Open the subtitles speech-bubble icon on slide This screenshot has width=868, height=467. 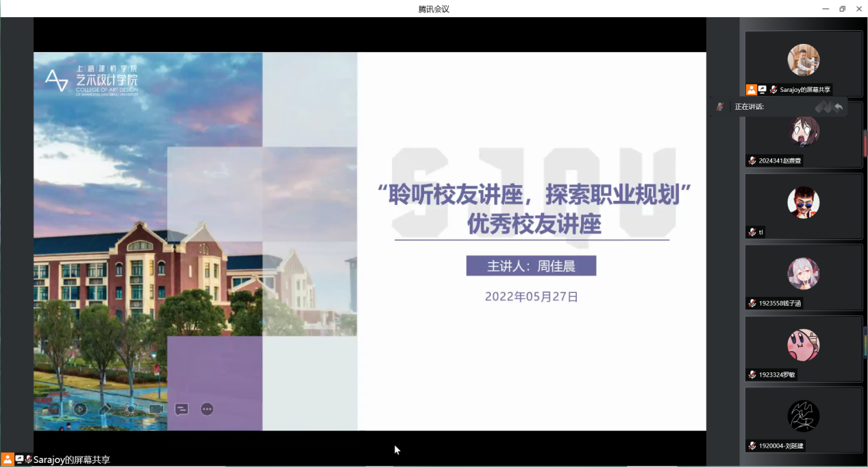tap(182, 409)
